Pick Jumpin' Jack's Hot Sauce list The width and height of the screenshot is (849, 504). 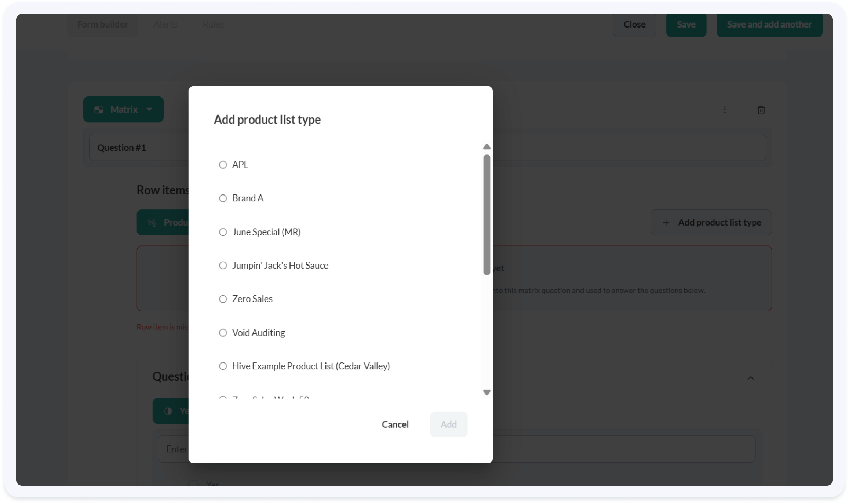tap(223, 266)
